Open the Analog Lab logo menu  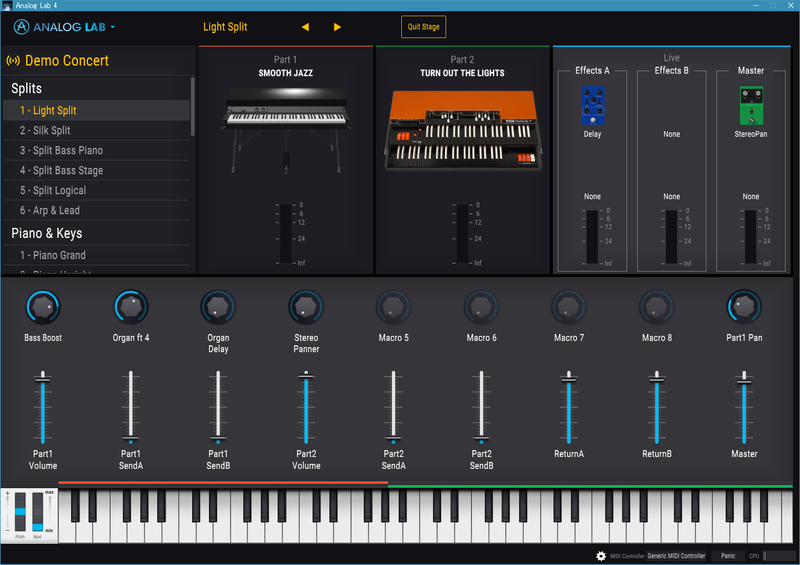pos(64,27)
